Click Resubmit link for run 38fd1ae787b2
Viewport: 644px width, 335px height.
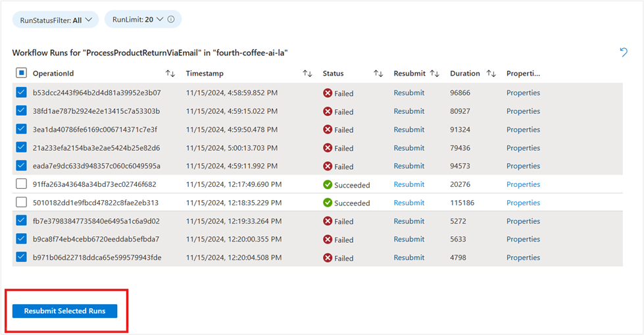[409, 111]
